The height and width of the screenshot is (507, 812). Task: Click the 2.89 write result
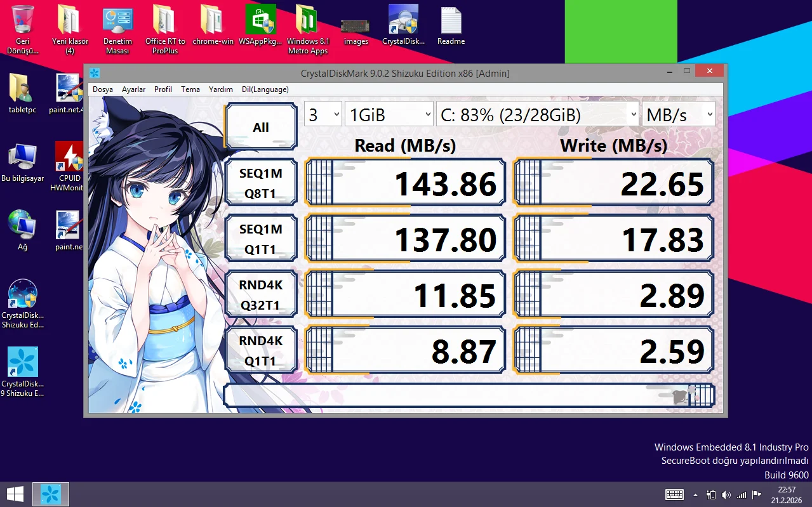(x=613, y=294)
